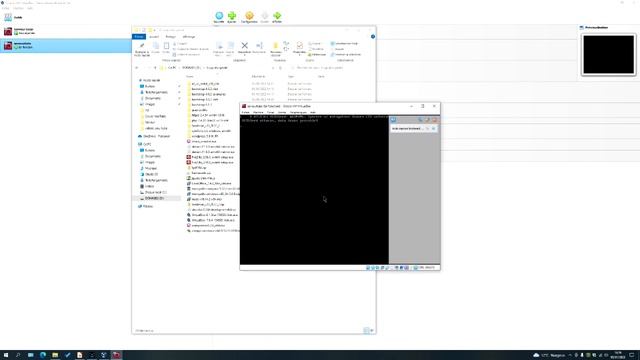Viewport: 640px width, 360px height.
Task: Open Fichier tab in Explorer ribbon
Action: pos(139,37)
